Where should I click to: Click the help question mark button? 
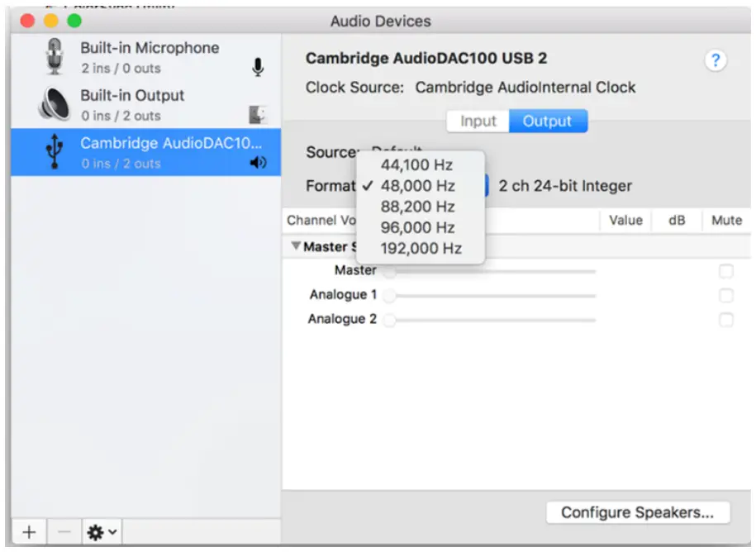click(716, 60)
